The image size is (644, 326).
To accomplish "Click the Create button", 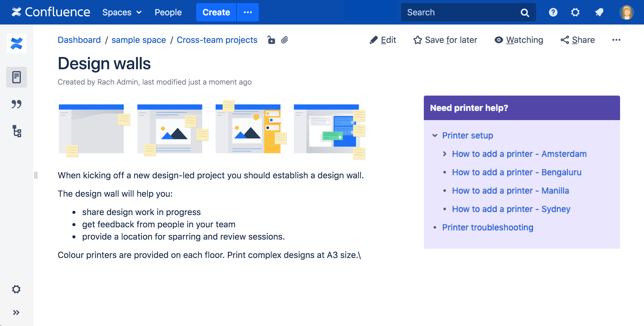I will point(216,12).
